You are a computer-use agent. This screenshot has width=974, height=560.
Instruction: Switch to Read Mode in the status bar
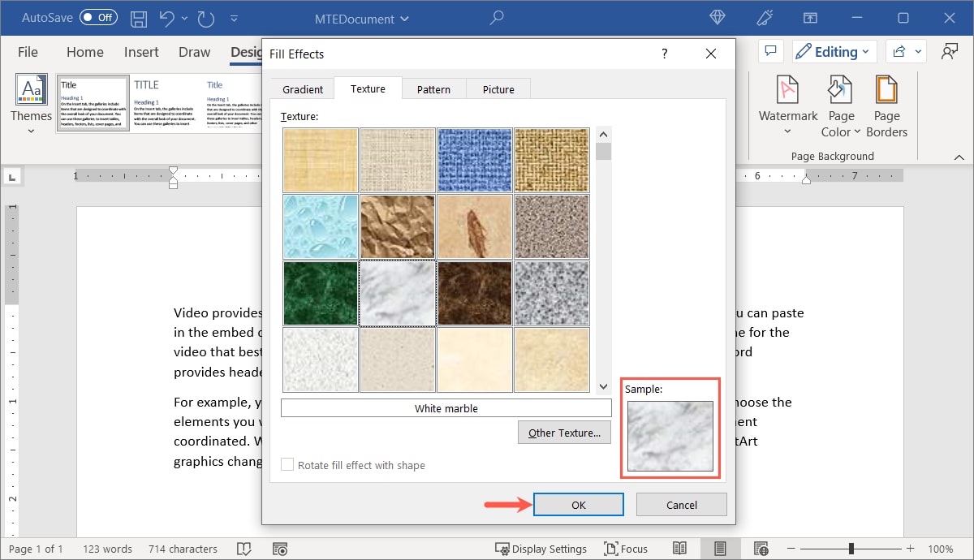click(x=680, y=548)
